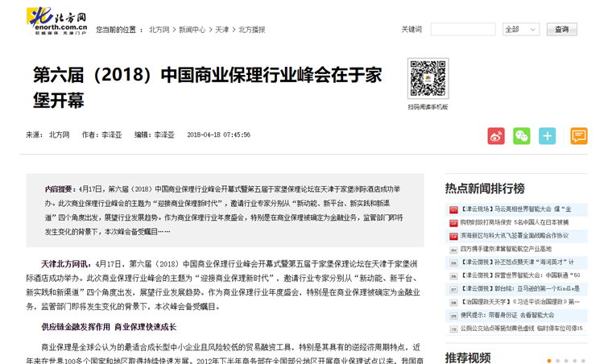This screenshot has height=364, width=604.
Task: Open the 全部 search scope dropdown
Action: 520,30
